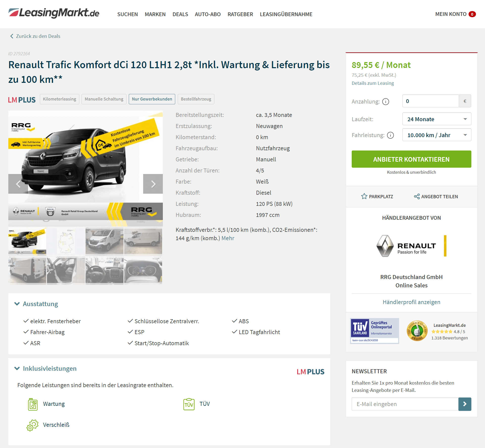
Task: Go back via Zurück zu den Deals
Action: click(x=35, y=36)
